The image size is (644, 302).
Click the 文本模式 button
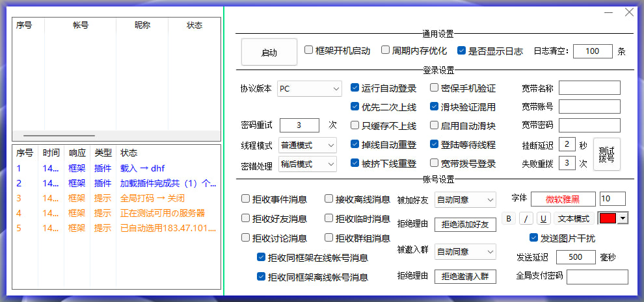tap(573, 218)
